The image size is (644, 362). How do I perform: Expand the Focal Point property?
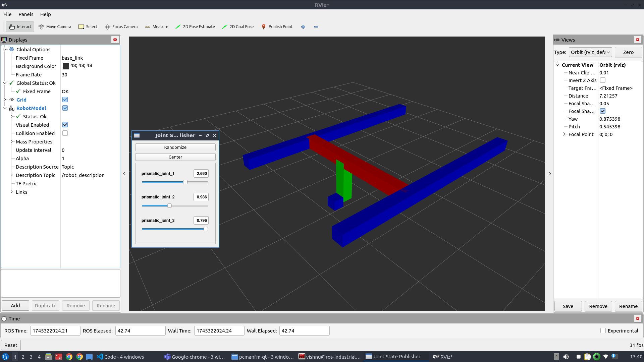pyautogui.click(x=564, y=134)
